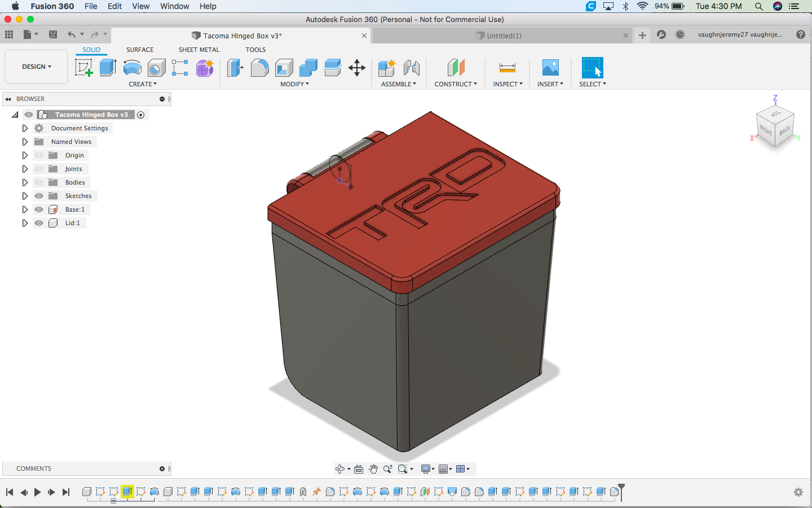The height and width of the screenshot is (508, 812).
Task: Show the Bodies folder using its eye icon
Action: [39, 182]
